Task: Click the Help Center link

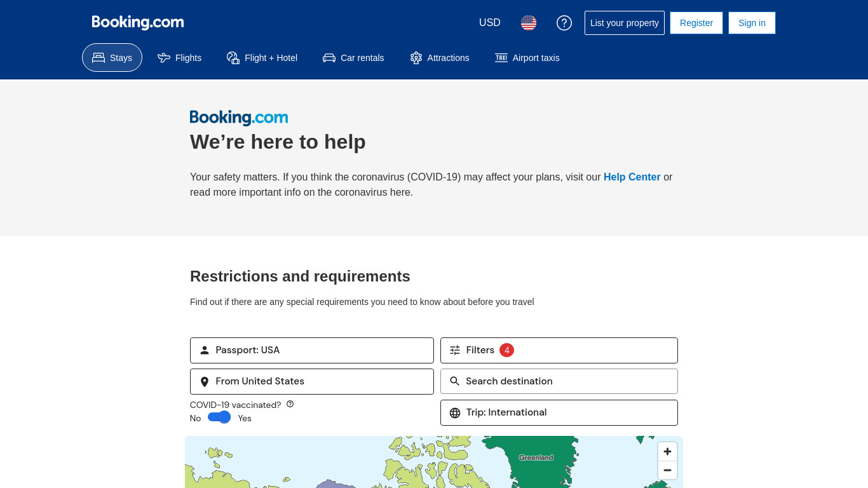Action: (x=632, y=177)
